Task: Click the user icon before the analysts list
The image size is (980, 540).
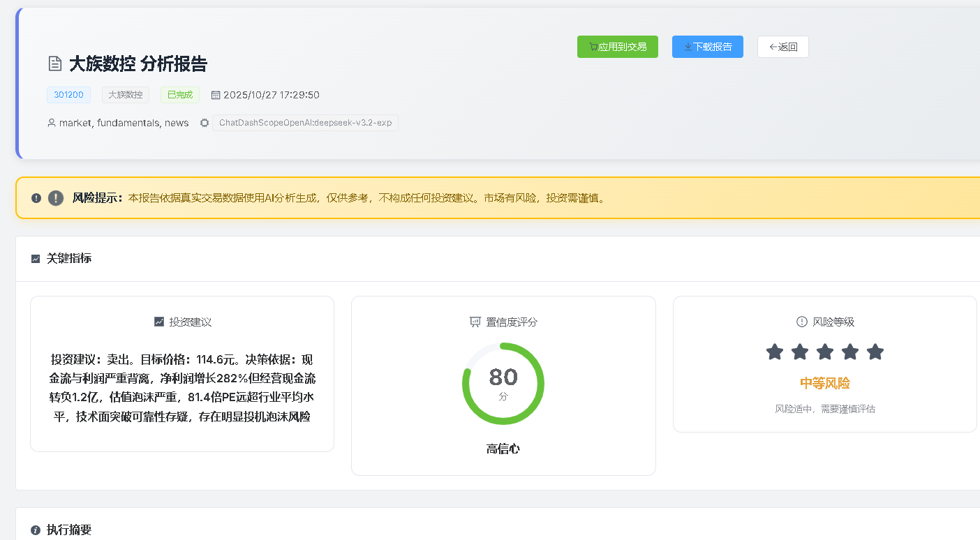Action: (52, 123)
